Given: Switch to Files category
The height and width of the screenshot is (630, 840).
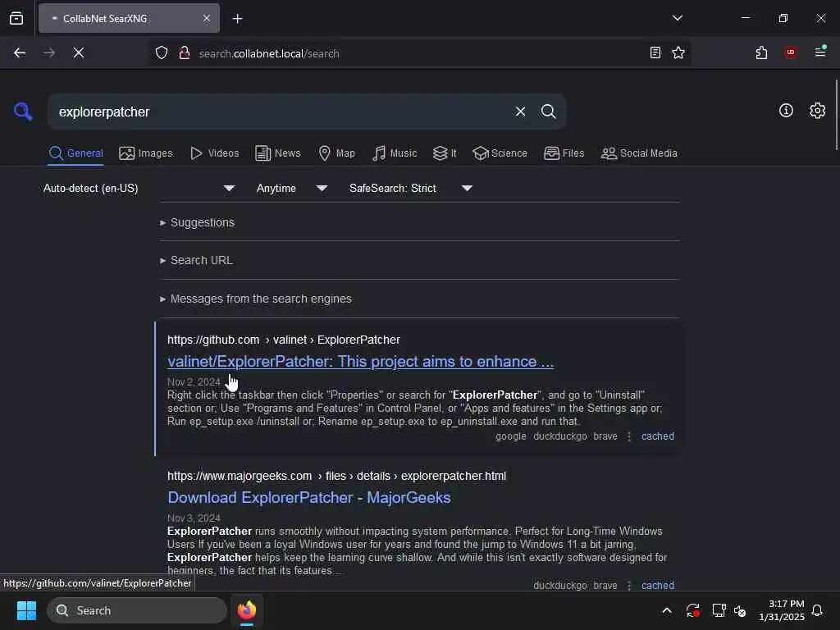Looking at the screenshot, I should pos(564,153).
